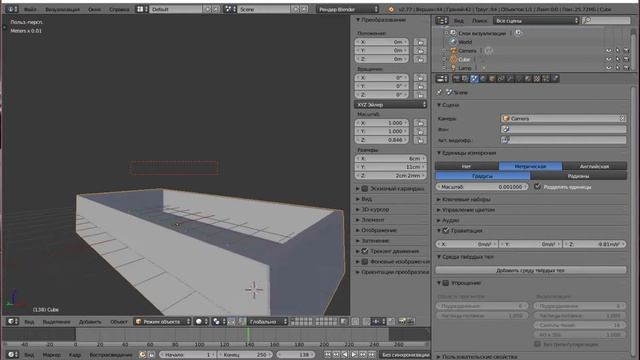Select Метрическая unit system
Screen dimensions: 640x360
pos(530,166)
